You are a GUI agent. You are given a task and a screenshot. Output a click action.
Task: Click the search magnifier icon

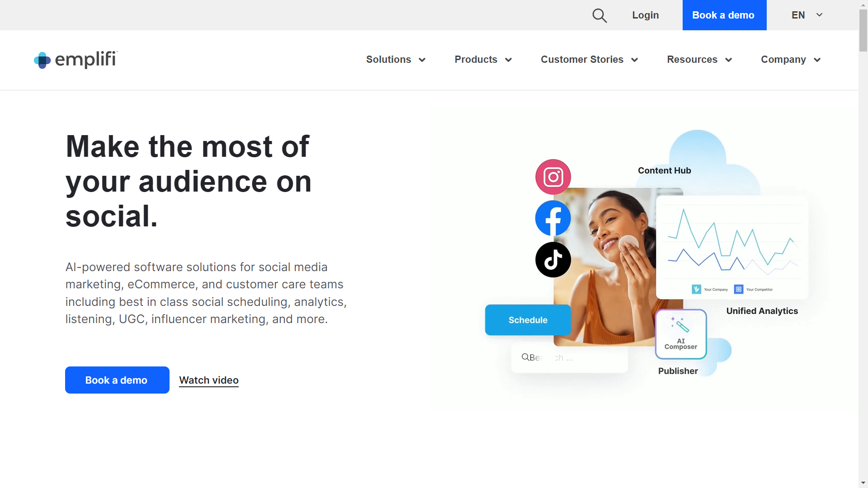pos(599,15)
